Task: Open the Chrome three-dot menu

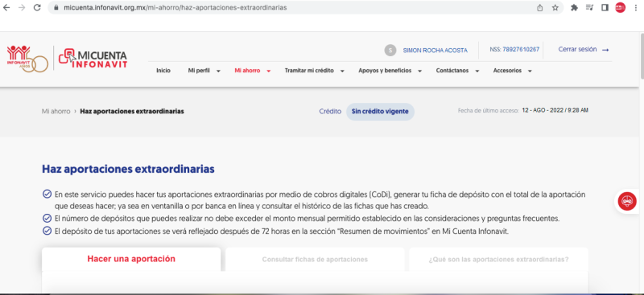Action: tap(635, 7)
